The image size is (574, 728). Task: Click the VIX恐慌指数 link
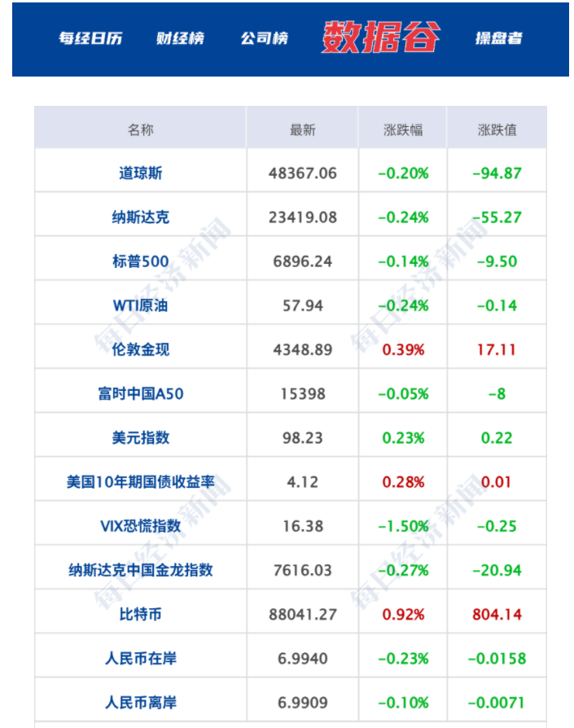(x=140, y=525)
